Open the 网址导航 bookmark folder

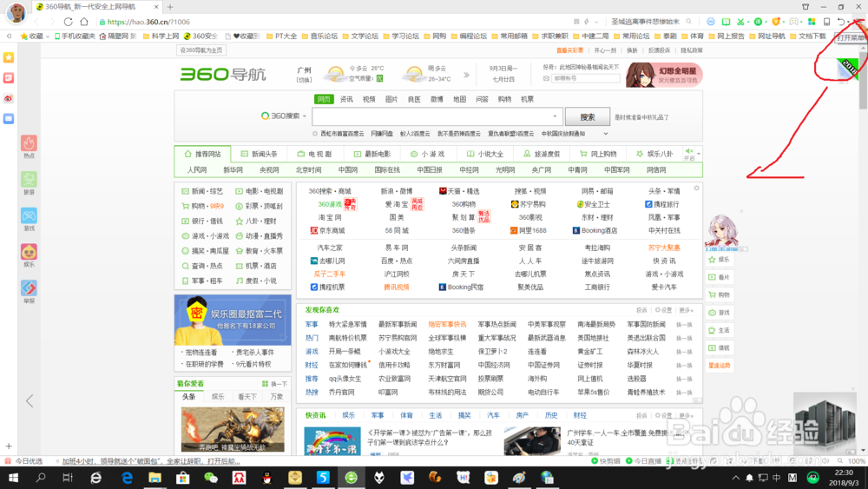(x=766, y=36)
